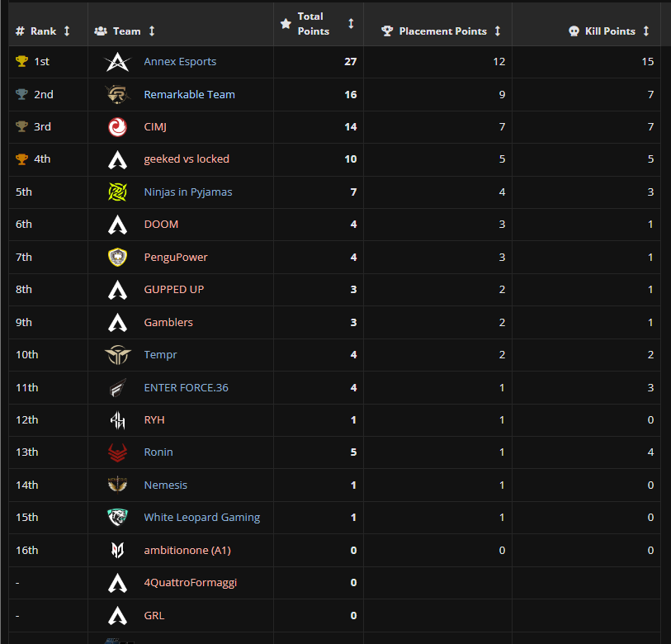This screenshot has height=644, width=671.
Task: Click the Ronin red logo
Action: coord(118,452)
